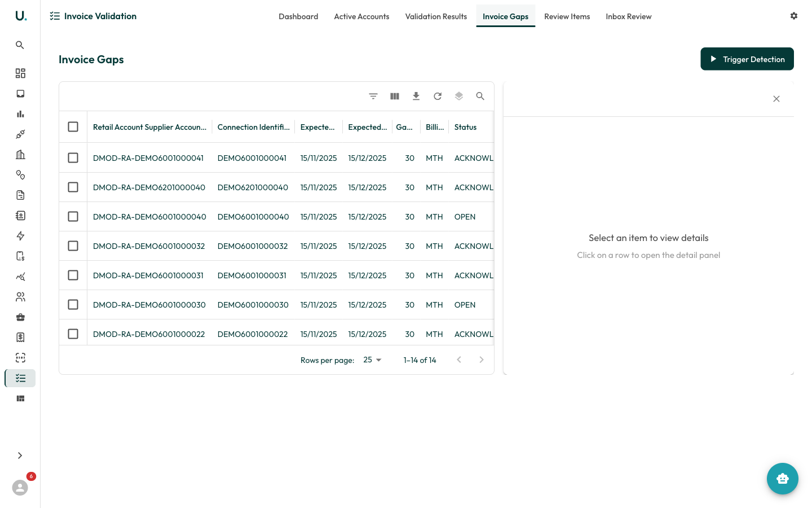Switch to the Inbox Review tab
Image resolution: width=812 pixels, height=508 pixels.
tap(629, 16)
